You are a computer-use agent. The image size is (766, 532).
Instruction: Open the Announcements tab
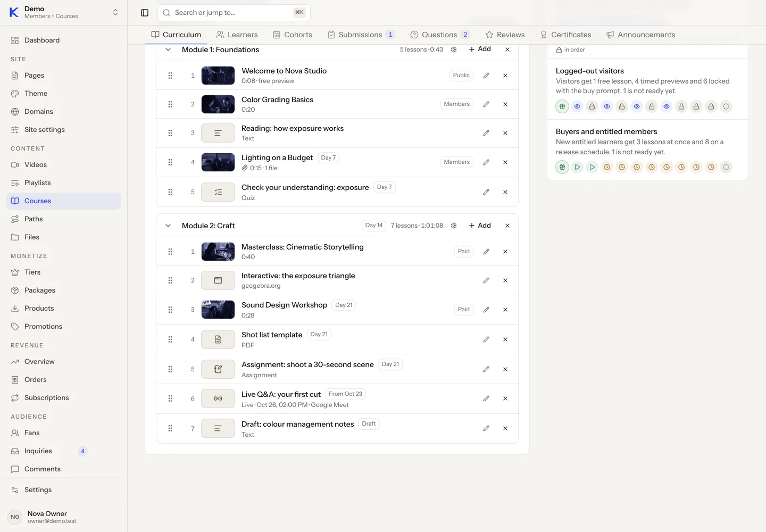[x=641, y=35]
